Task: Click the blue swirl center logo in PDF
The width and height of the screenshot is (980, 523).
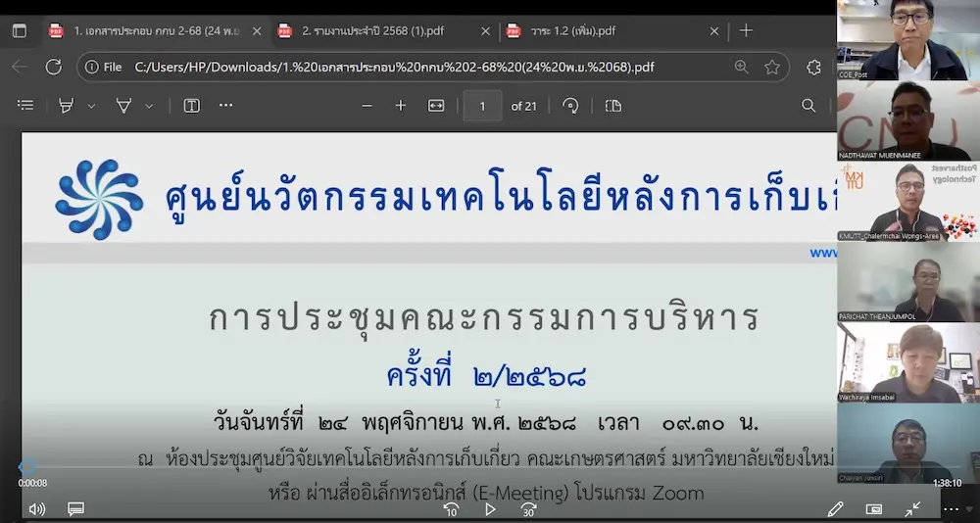Action: coord(99,200)
